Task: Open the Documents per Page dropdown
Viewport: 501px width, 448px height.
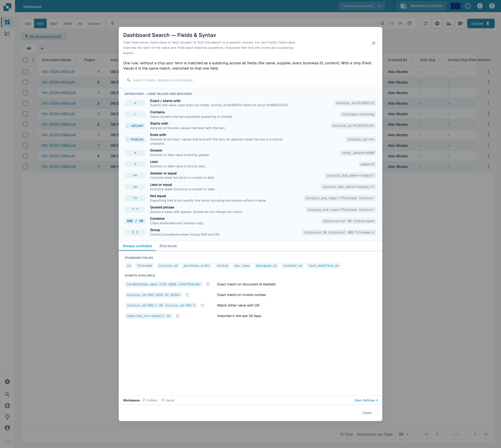Action: tap(404, 434)
